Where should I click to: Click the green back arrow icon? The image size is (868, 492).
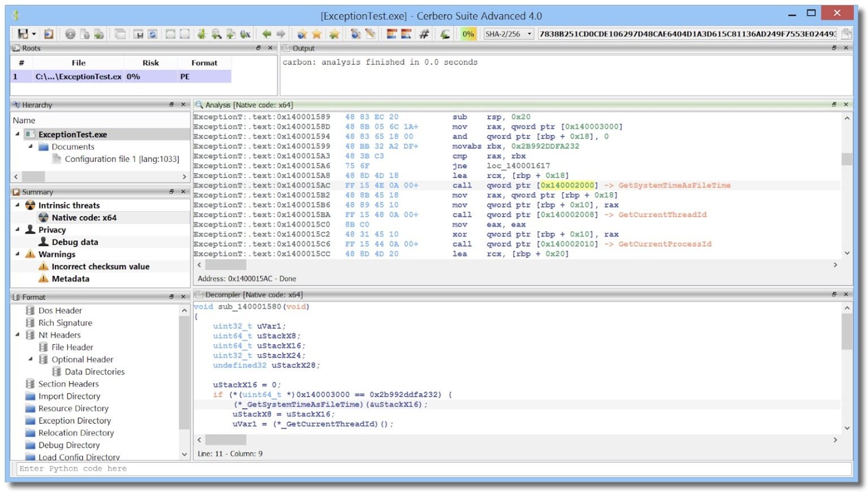coord(266,34)
